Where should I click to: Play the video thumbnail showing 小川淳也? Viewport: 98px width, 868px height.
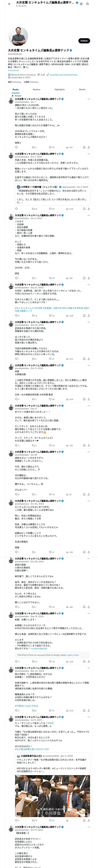click(x=52, y=799)
